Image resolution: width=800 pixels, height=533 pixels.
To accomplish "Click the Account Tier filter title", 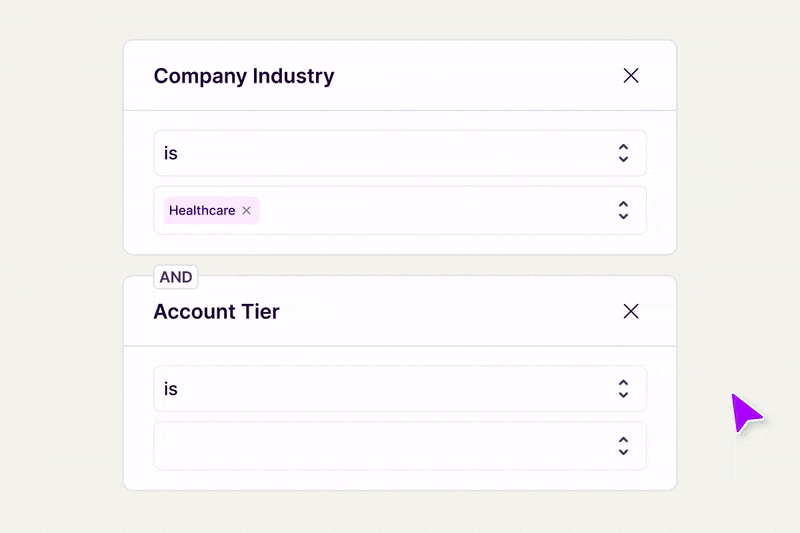I will [217, 312].
